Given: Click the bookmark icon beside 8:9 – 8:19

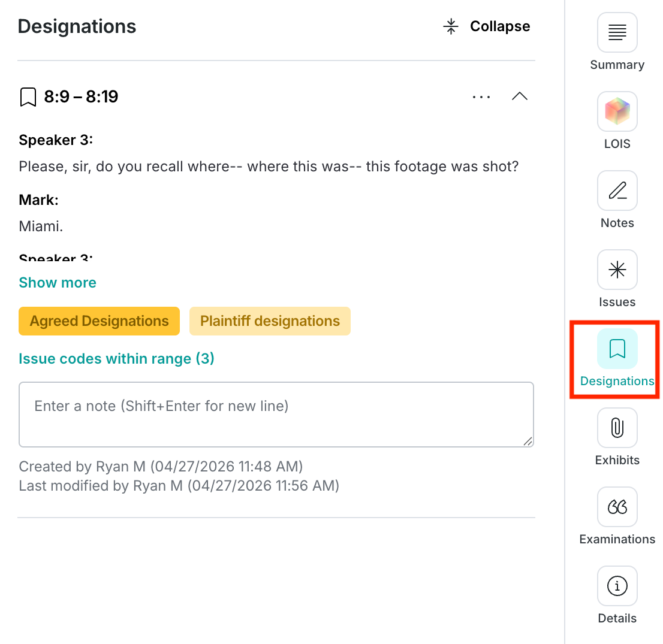Looking at the screenshot, I should [x=28, y=97].
